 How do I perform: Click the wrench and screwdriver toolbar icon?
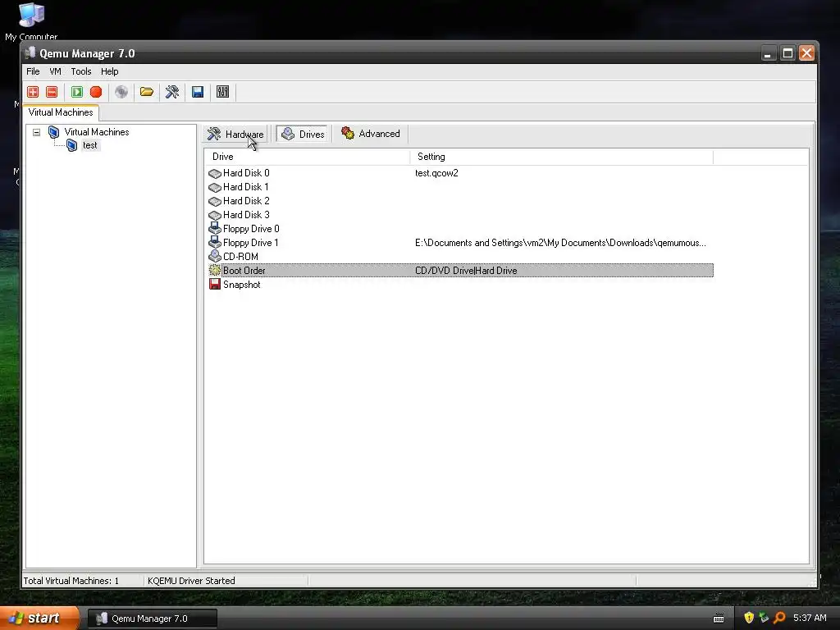(172, 92)
